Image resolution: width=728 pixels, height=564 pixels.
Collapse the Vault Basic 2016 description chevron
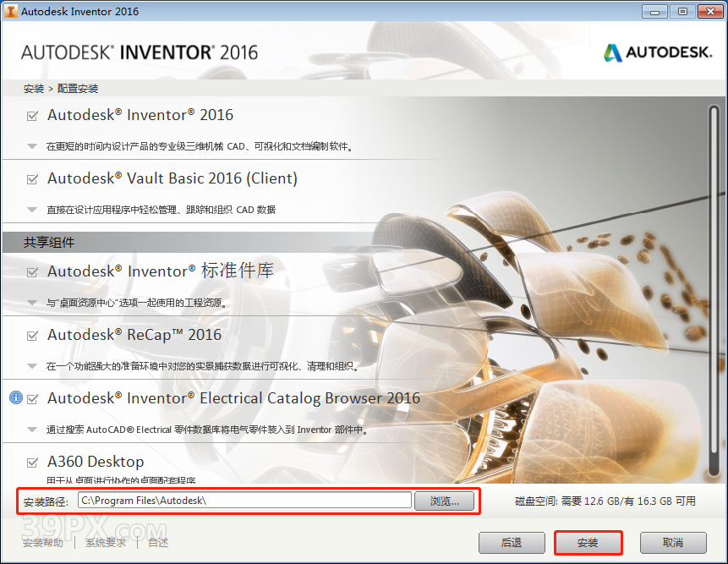pos(30,208)
